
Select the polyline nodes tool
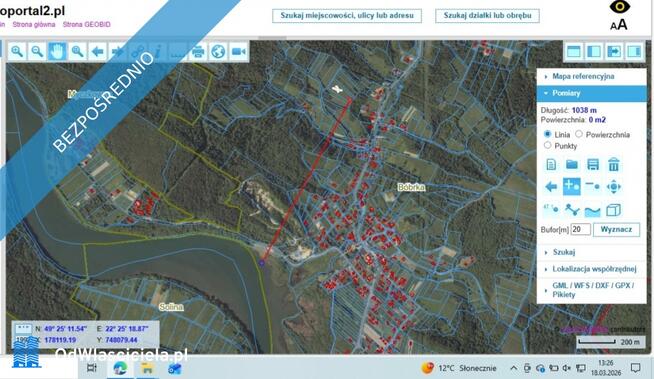(x=572, y=210)
